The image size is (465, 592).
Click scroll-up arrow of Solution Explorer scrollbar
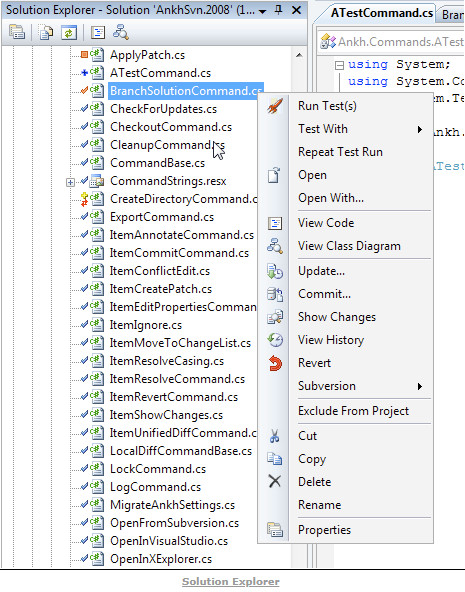point(299,56)
